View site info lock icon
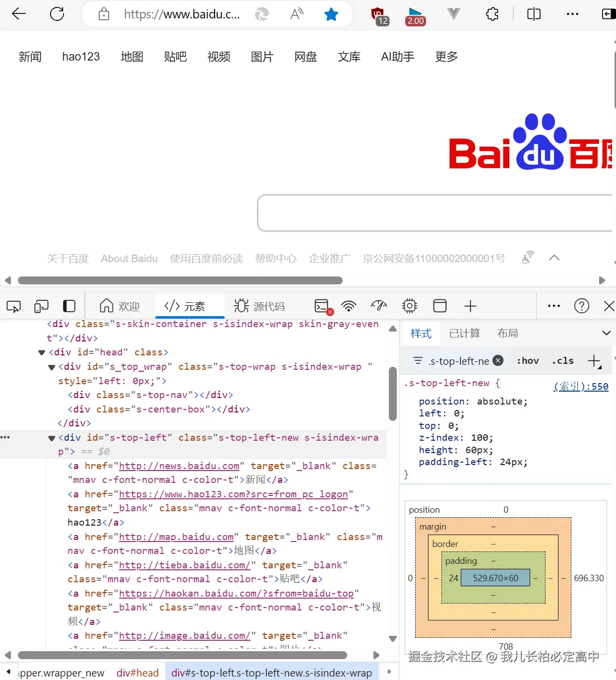Viewport: 616px width, 680px height. (104, 14)
